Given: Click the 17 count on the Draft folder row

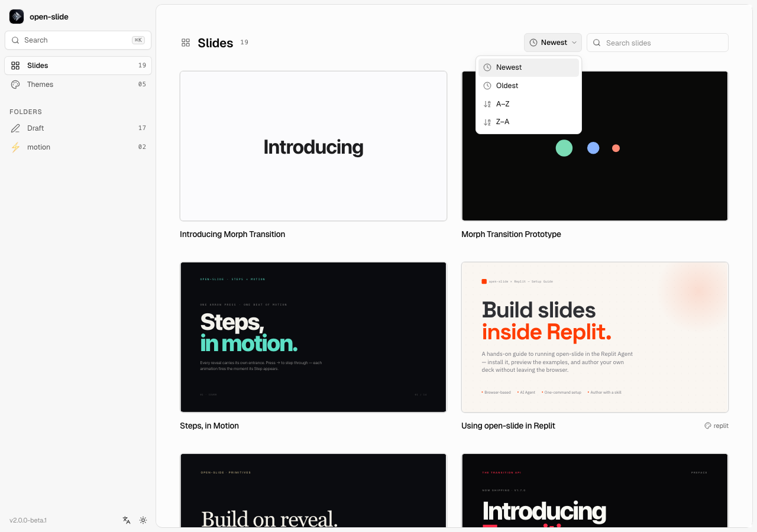Looking at the screenshot, I should coord(142,128).
